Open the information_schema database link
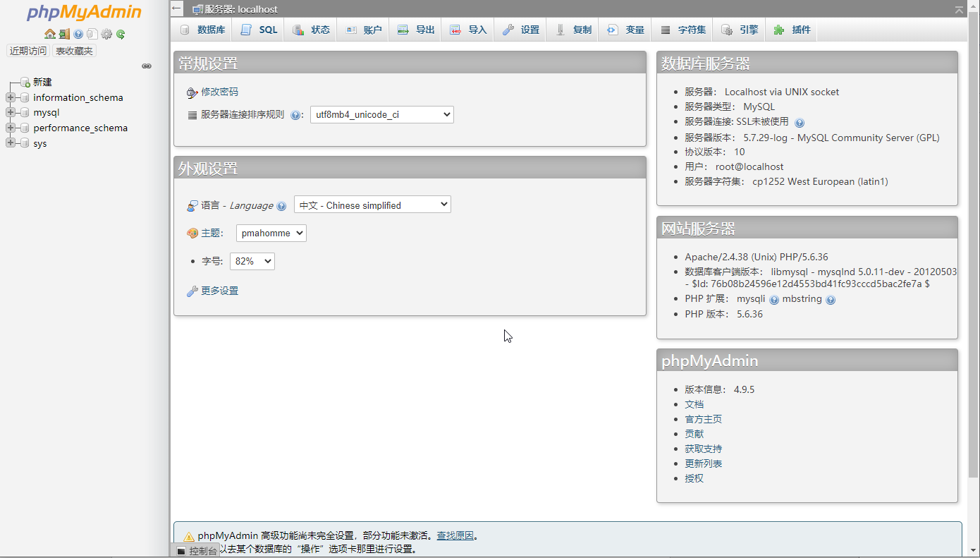Screen dimensions: 980x558 (x=78, y=97)
